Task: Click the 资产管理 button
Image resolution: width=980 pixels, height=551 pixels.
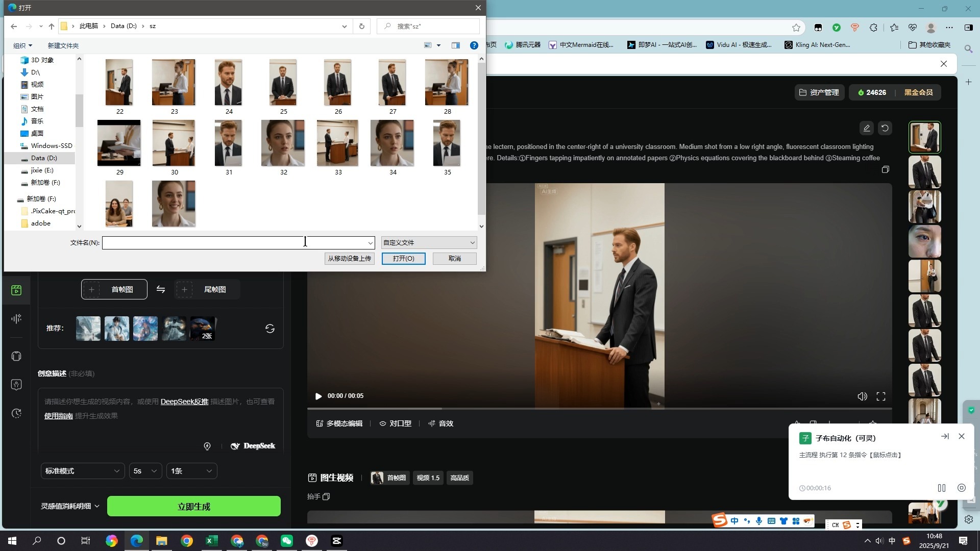Action: [819, 92]
